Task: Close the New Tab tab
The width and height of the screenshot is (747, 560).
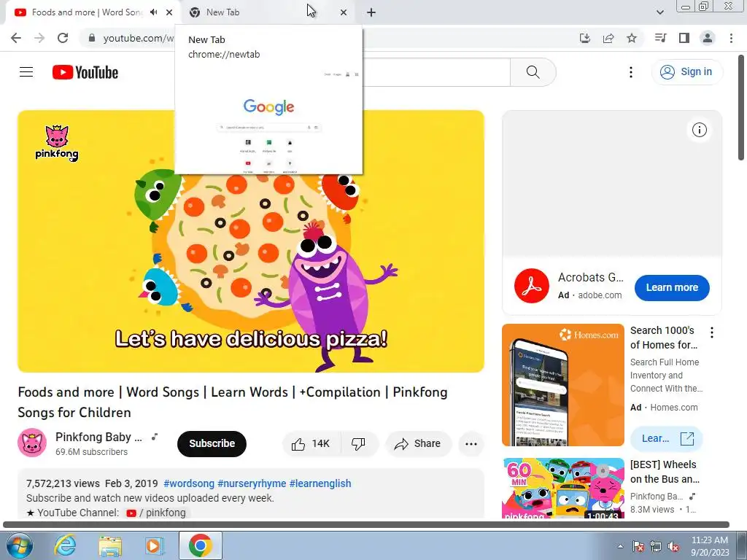Action: [x=344, y=12]
